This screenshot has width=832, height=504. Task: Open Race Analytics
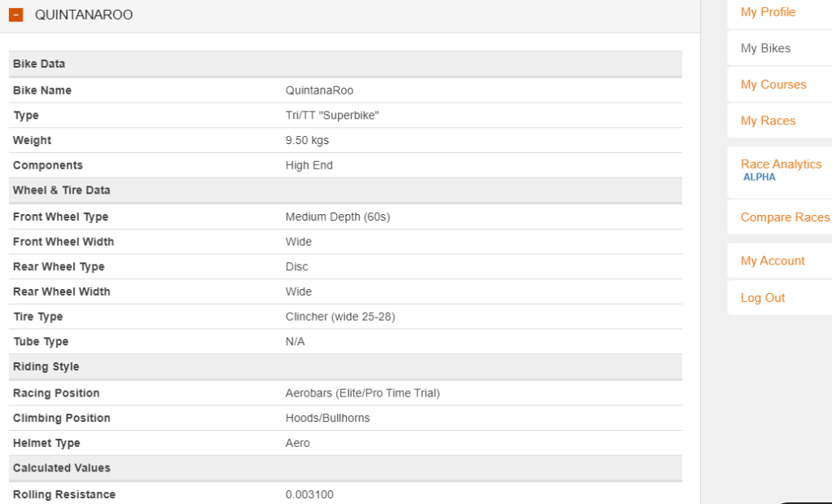pos(781,164)
